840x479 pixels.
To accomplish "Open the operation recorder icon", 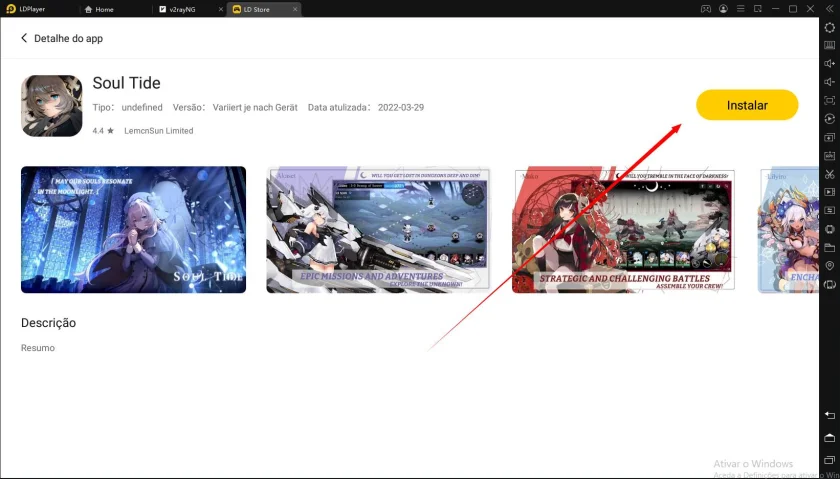I will click(x=829, y=210).
